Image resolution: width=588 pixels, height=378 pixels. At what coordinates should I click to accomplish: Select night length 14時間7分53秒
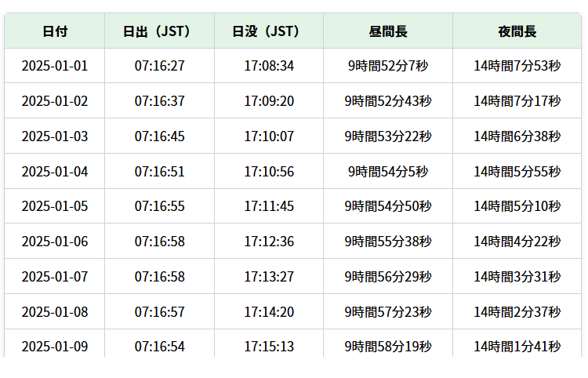[517, 66]
